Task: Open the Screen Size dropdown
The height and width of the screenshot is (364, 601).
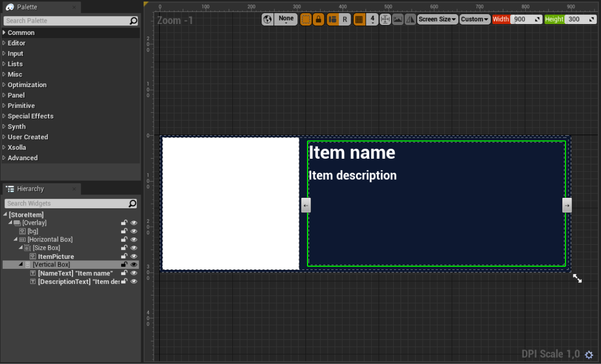Action: pos(437,20)
